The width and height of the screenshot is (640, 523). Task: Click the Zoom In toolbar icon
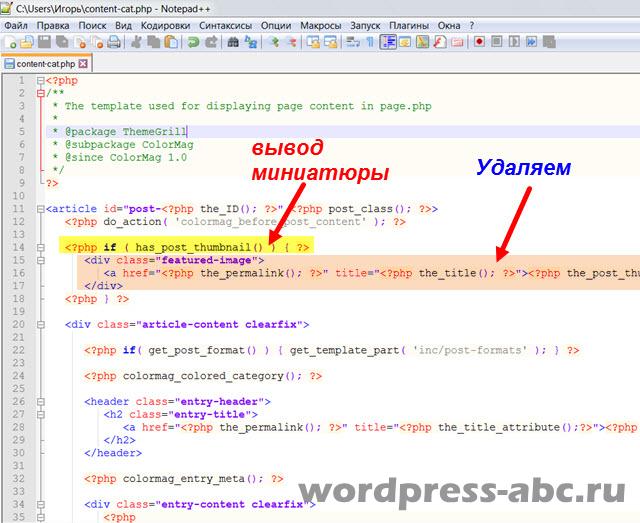click(274, 42)
